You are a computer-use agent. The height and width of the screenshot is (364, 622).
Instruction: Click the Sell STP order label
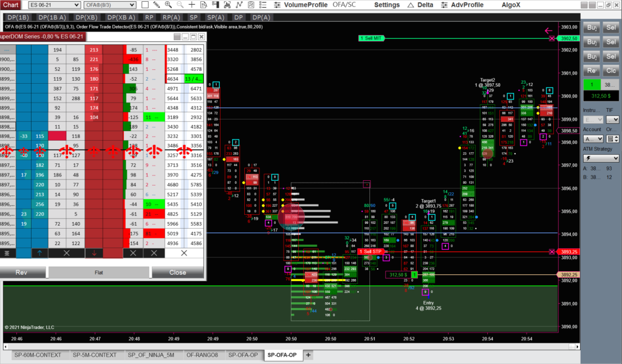[371, 252]
